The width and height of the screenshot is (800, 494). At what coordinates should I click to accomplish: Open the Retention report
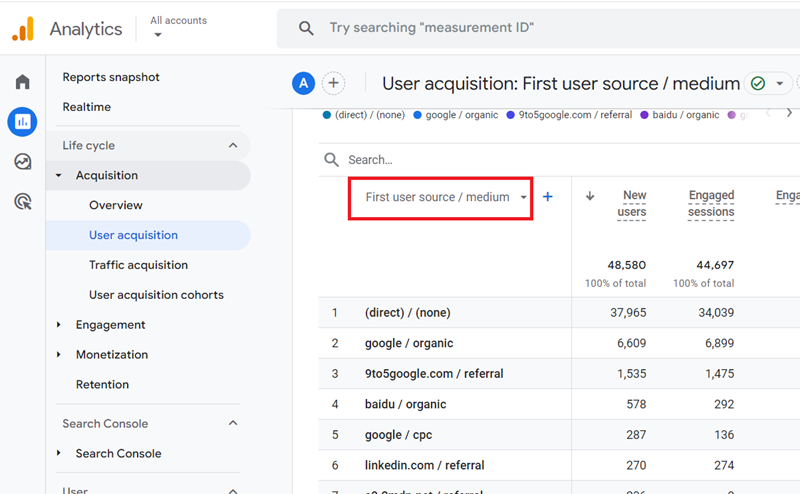tap(102, 384)
